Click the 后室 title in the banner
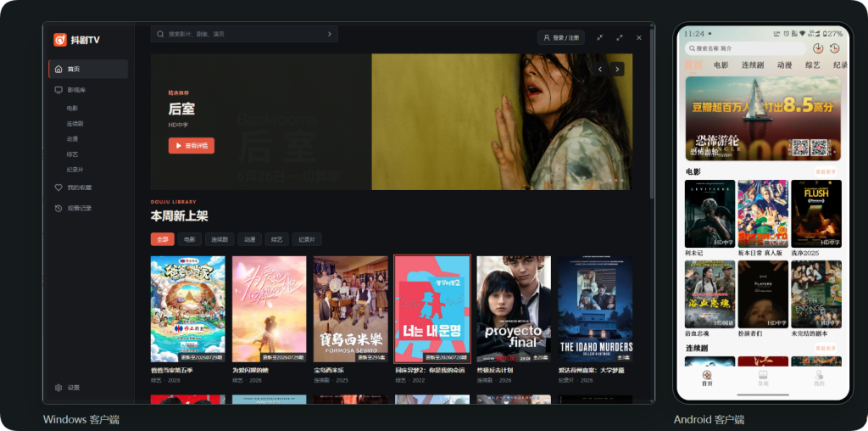The height and width of the screenshot is (431, 868). (x=181, y=109)
